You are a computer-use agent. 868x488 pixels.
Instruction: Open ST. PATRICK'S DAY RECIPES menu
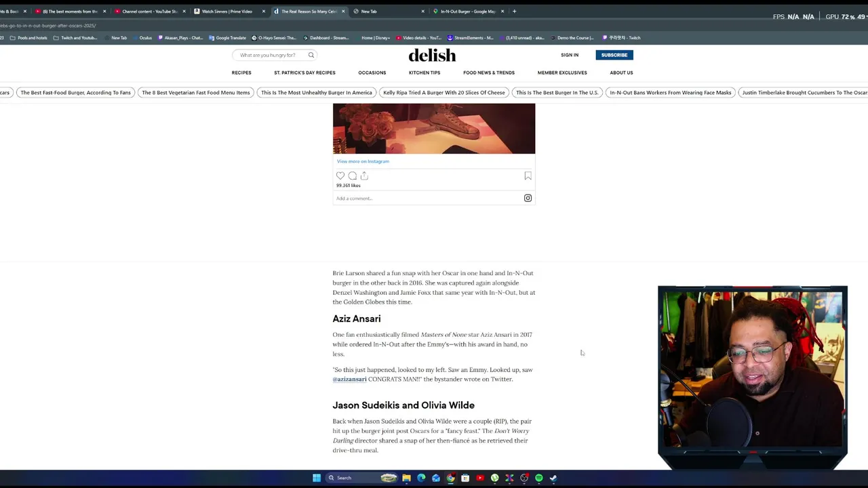click(x=304, y=73)
